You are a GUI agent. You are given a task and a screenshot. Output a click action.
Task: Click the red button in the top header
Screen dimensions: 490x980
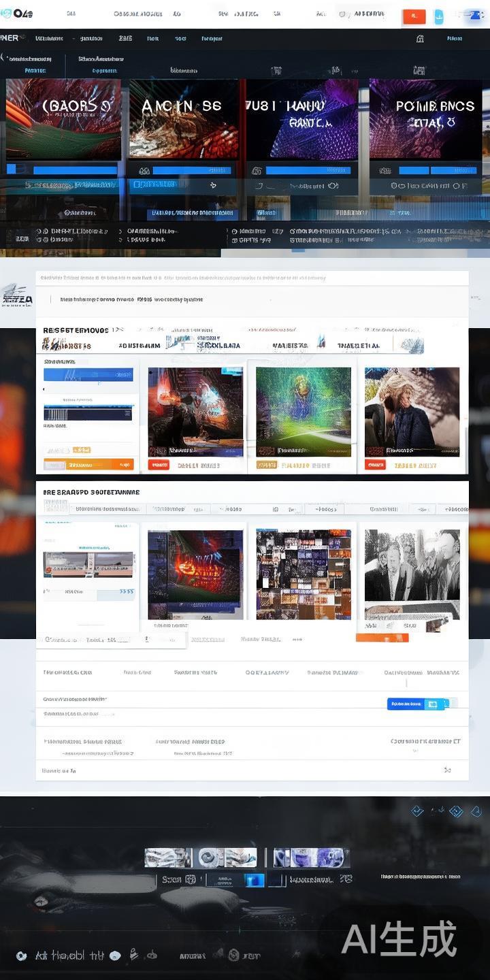pos(414,17)
